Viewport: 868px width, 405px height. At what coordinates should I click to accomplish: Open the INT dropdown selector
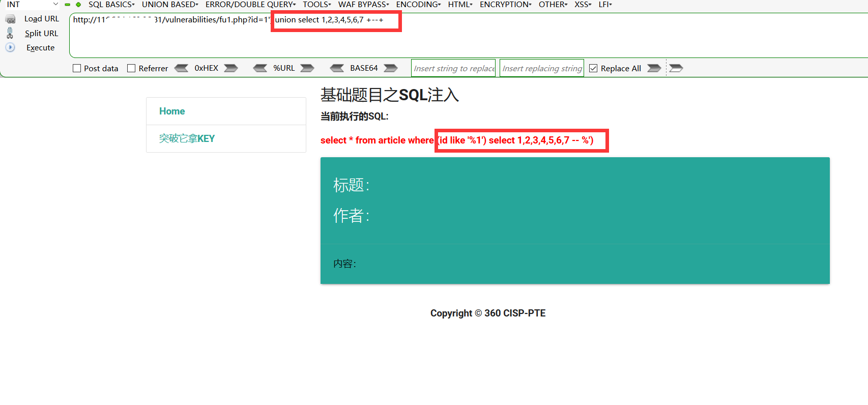pos(32,5)
